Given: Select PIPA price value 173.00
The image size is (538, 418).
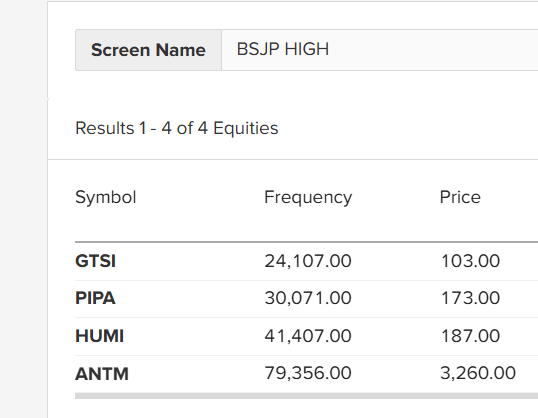Looking at the screenshot, I should 470,298.
